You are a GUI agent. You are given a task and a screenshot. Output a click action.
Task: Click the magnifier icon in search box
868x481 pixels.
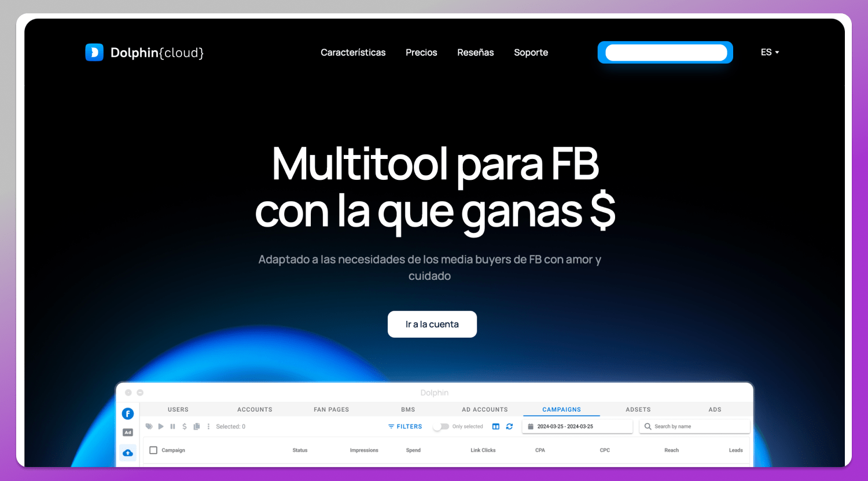coord(648,427)
